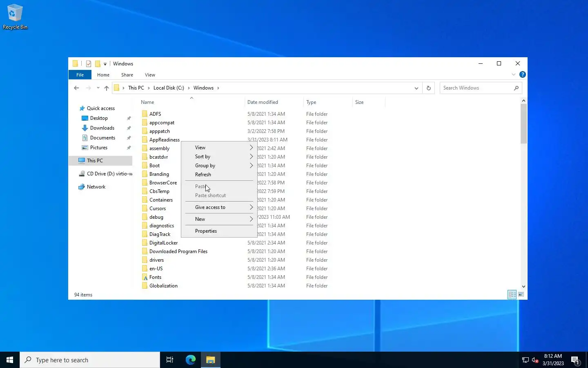Sort by the Date modified column header
Viewport: 588px width, 368px height.
click(274, 102)
